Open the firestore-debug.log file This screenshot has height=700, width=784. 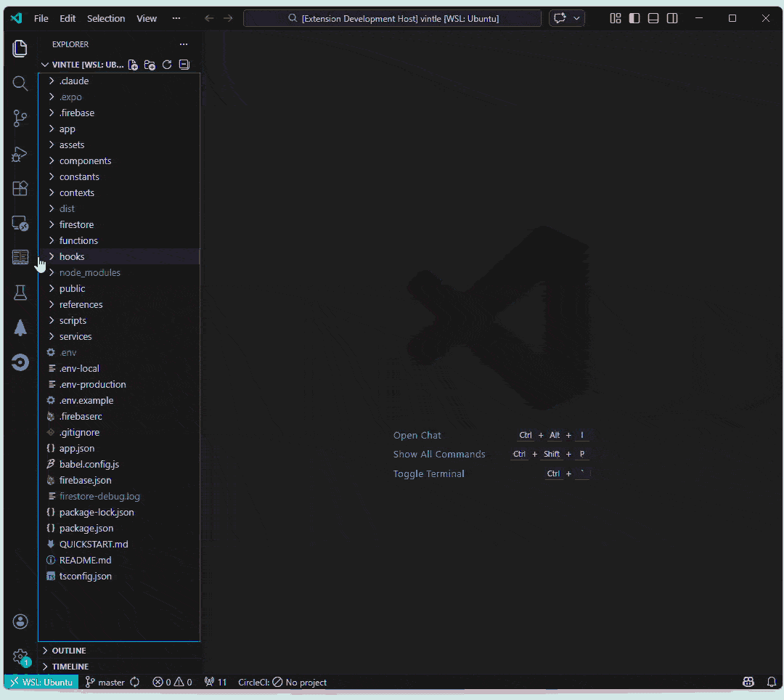[x=119, y=496]
